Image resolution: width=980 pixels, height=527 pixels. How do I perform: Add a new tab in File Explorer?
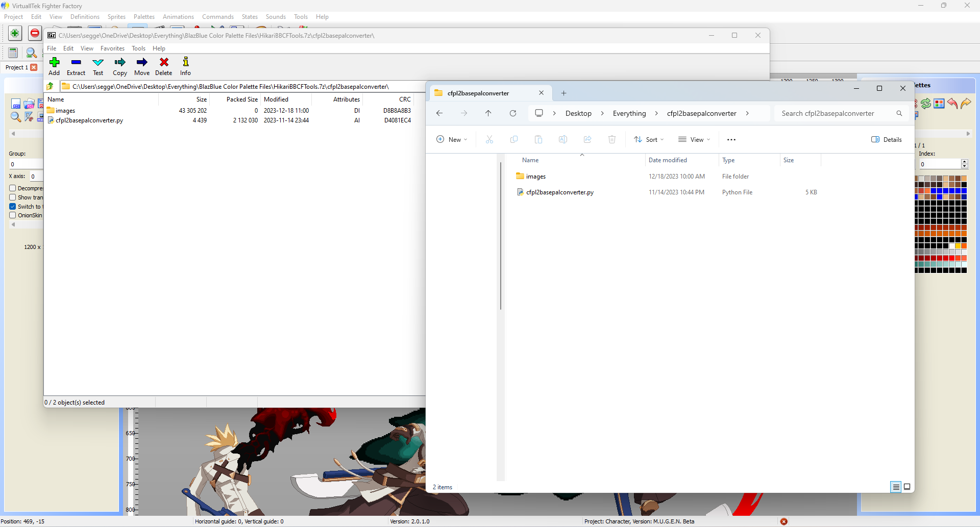563,93
